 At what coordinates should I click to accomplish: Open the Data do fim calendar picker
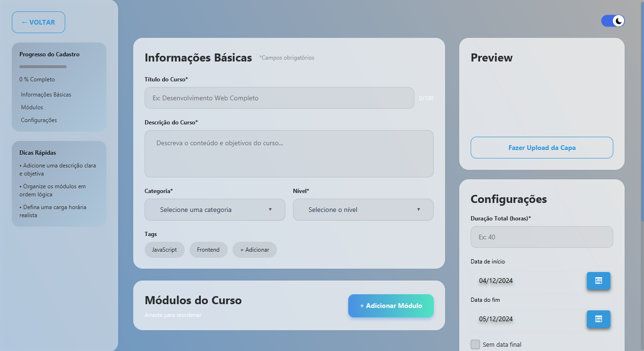(598, 319)
